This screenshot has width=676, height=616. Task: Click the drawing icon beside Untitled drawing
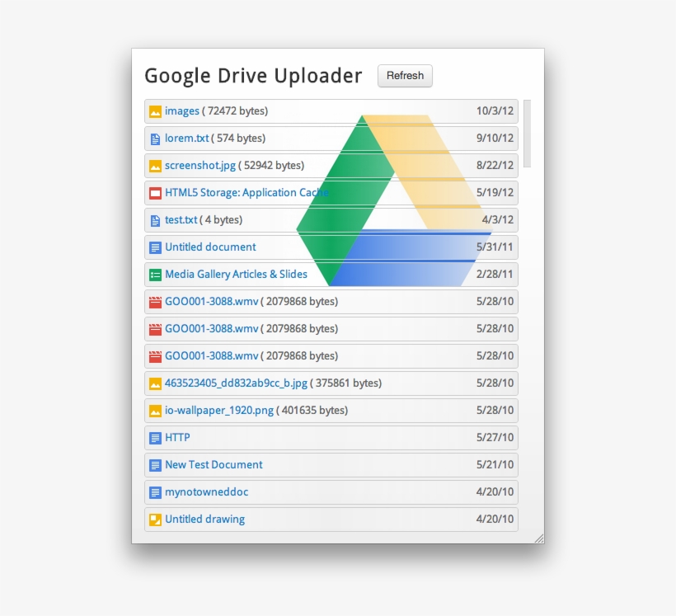(x=155, y=519)
